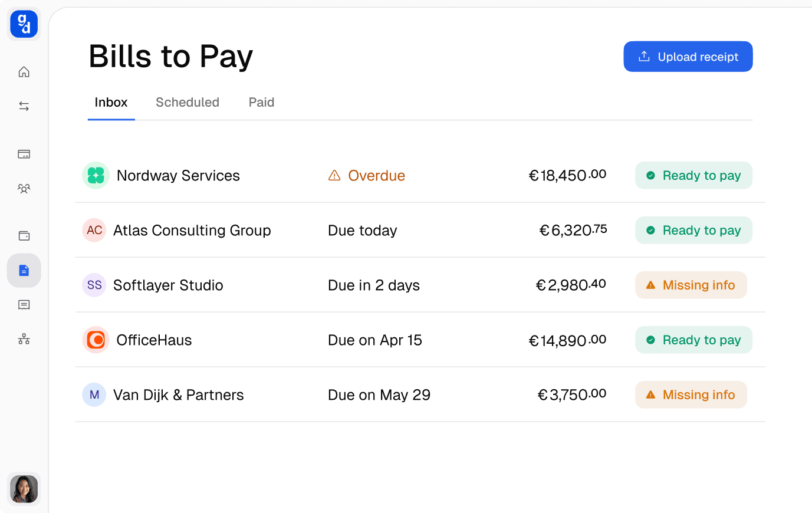Viewport: 812px width, 513px height.
Task: Click the upload arrow icon in Upload receipt
Action: click(x=644, y=56)
